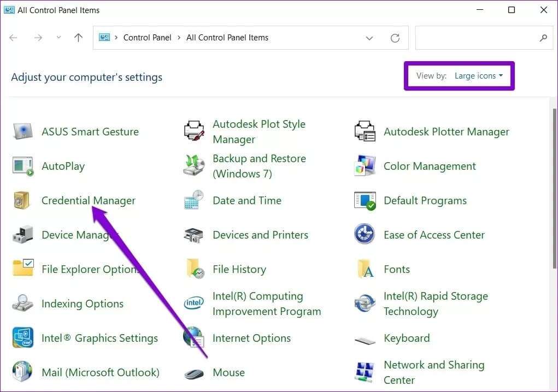The height and width of the screenshot is (392, 558).
Task: Open Network and Sharing Center link
Action: 434,372
